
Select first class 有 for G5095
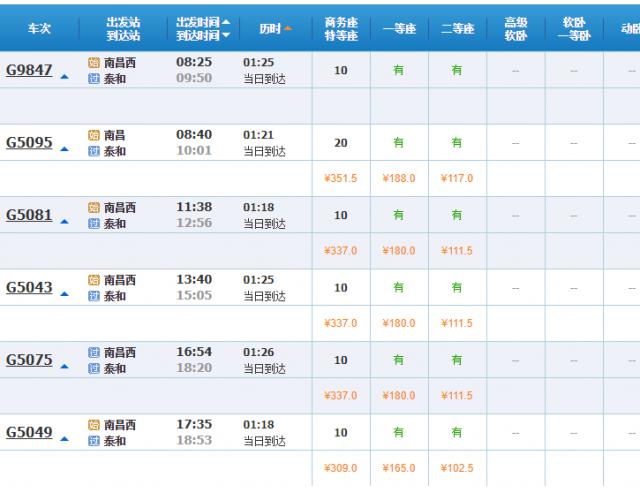pos(399,143)
